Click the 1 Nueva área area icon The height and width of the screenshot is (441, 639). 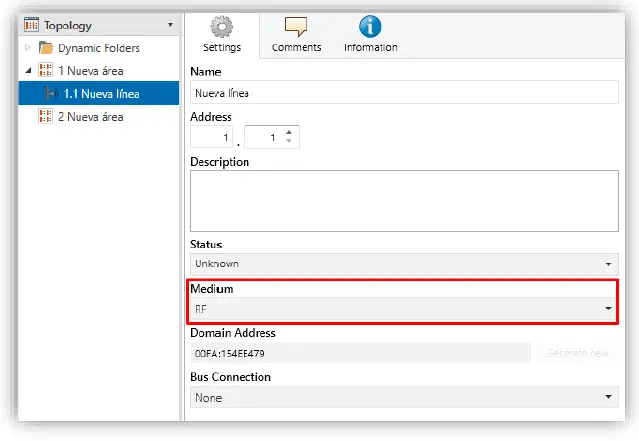click(x=45, y=70)
